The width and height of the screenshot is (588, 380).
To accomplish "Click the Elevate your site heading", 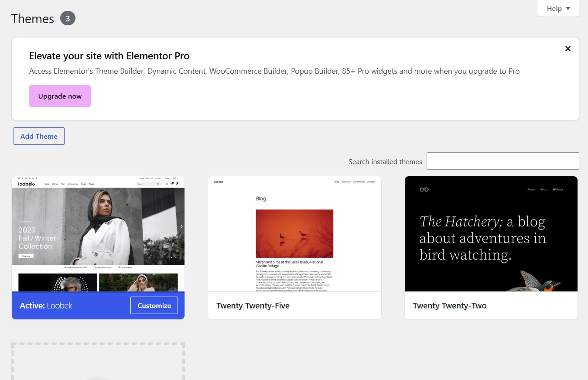I will (x=109, y=56).
